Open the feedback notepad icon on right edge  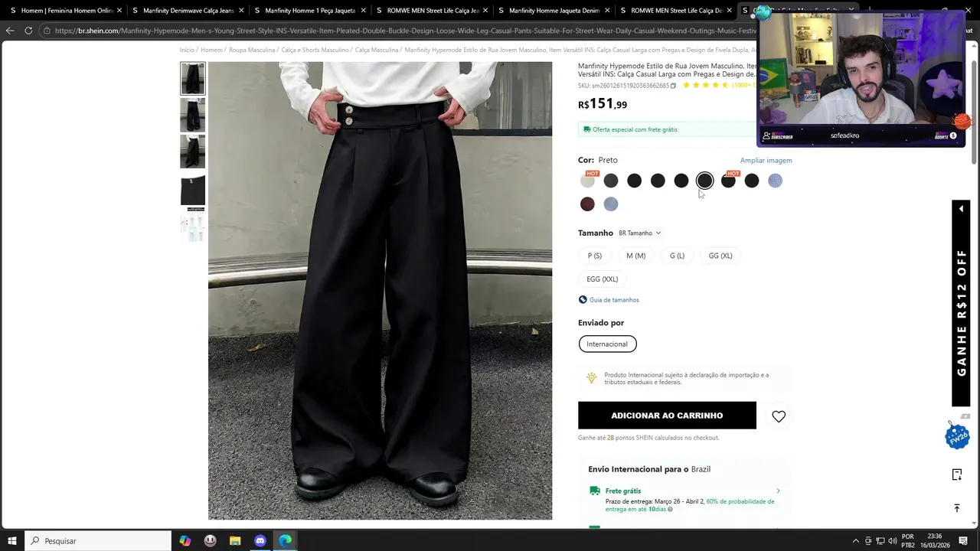957,474
